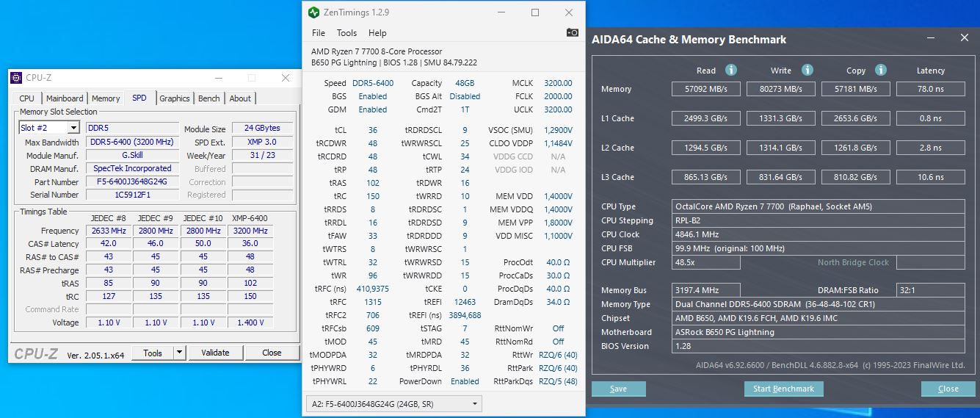
Task: Click the Part Number F5-6400J3648G24G field
Action: [x=132, y=181]
